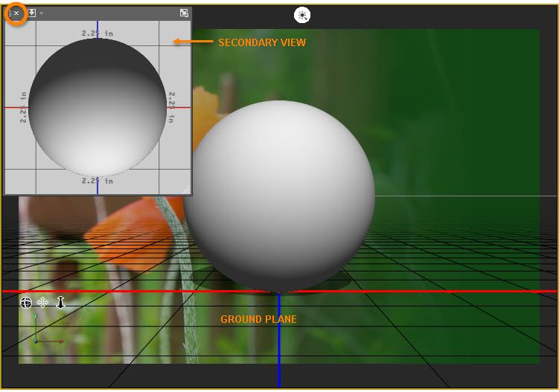Click the drag handle of secondary view panel
Screen dimensions: 559x392
pos(9,13)
